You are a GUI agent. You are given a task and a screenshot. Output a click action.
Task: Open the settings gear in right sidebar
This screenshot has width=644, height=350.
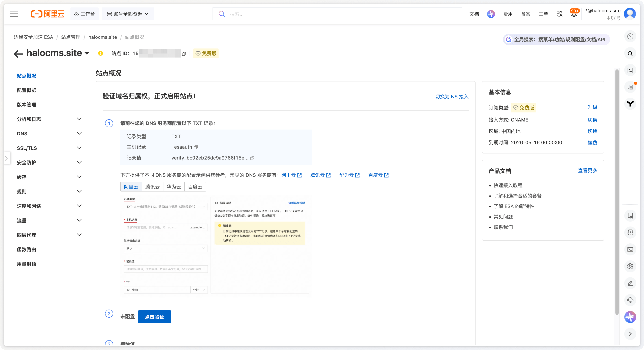tap(630, 266)
